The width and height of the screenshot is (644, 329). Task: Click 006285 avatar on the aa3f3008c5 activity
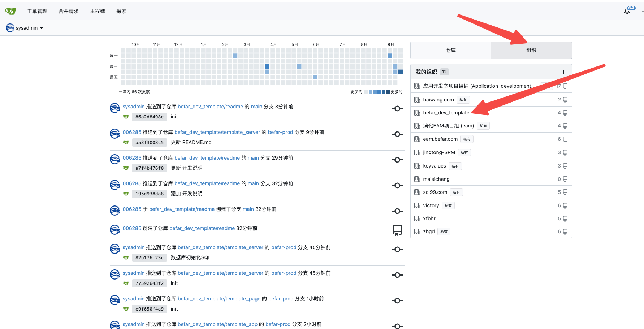point(115,134)
